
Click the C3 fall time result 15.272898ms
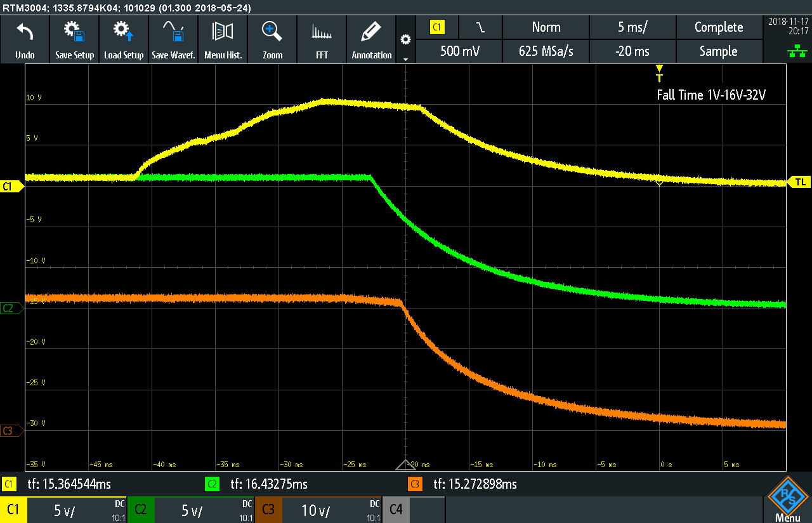475,484
